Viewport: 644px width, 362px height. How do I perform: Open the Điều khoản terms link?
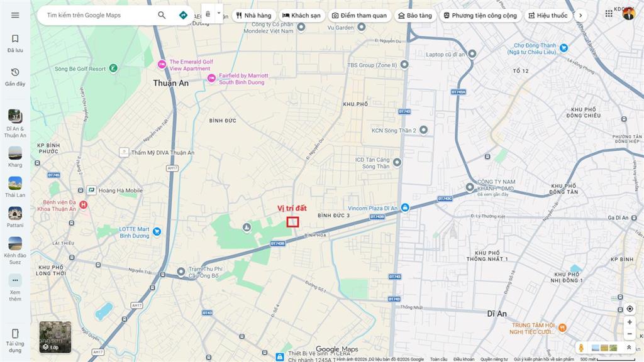pyautogui.click(x=464, y=359)
